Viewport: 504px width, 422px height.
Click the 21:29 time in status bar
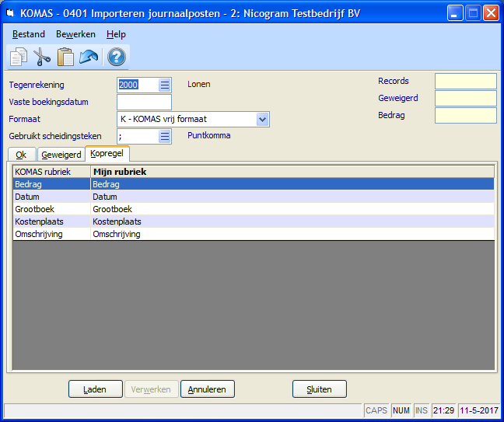click(x=443, y=410)
